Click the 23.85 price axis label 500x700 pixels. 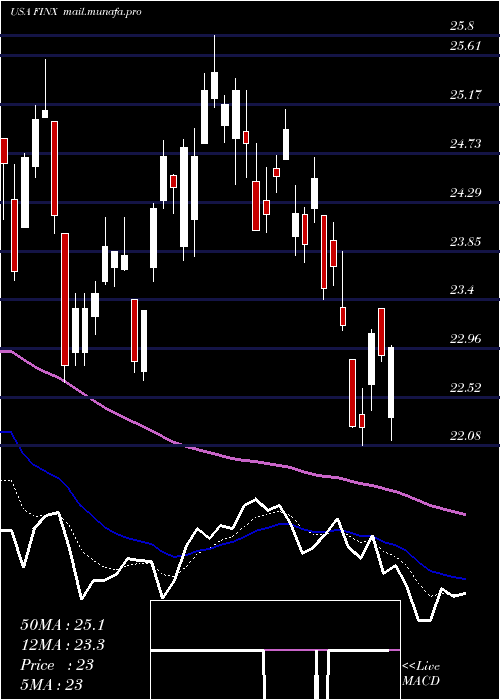[x=466, y=242]
